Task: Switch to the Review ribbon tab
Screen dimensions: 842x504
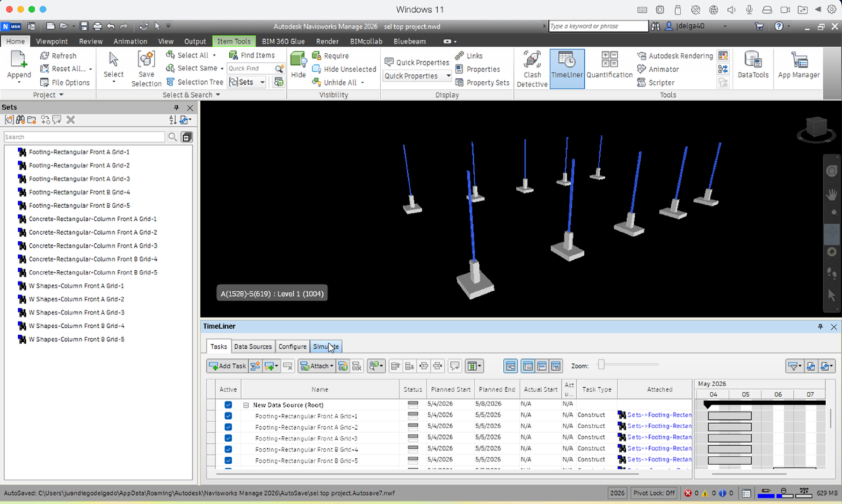Action: [x=91, y=41]
